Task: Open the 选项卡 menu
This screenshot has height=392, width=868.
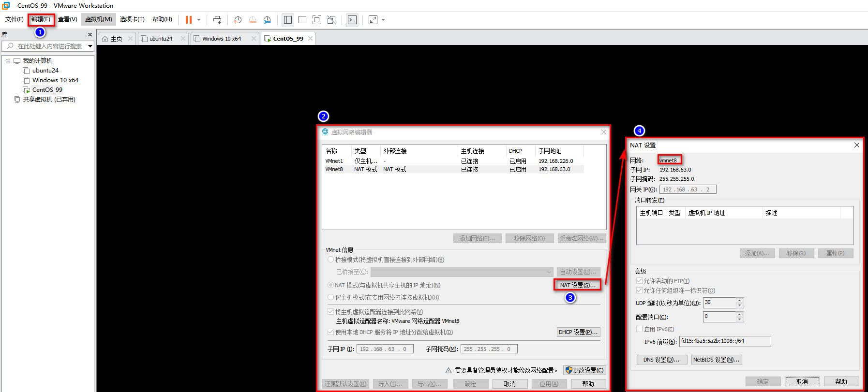Action: [x=132, y=19]
